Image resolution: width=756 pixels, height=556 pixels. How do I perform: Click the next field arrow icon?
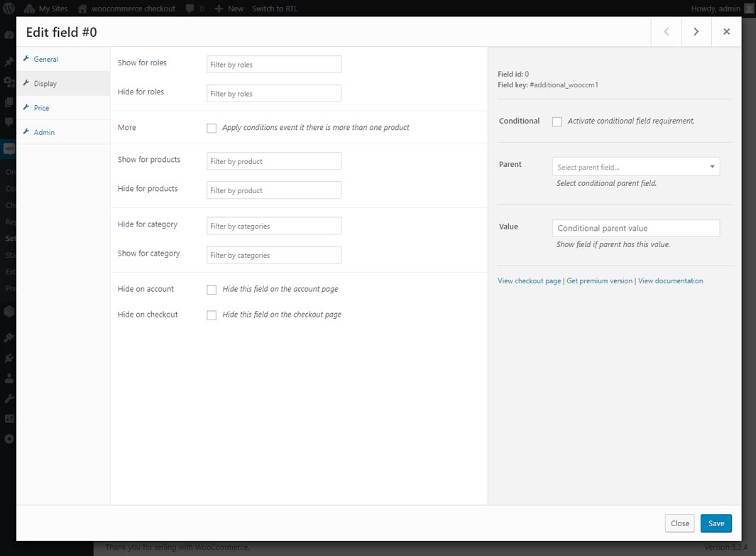click(696, 32)
